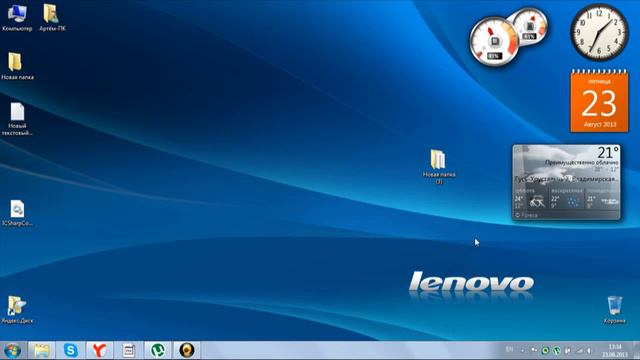Select the Яндекс.Диск shortcut icon
Image resolution: width=640 pixels, height=360 pixels.
[17, 309]
